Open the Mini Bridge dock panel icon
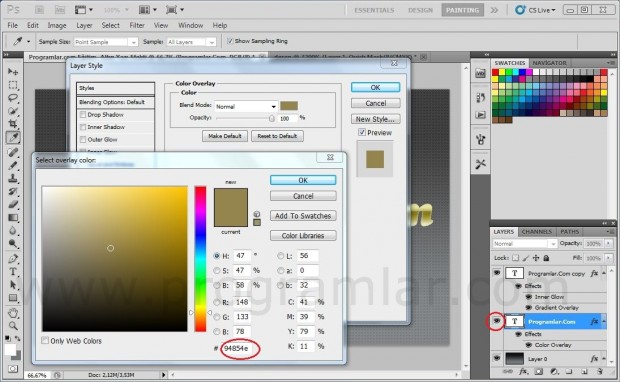The height and width of the screenshot is (382, 620). [480, 74]
